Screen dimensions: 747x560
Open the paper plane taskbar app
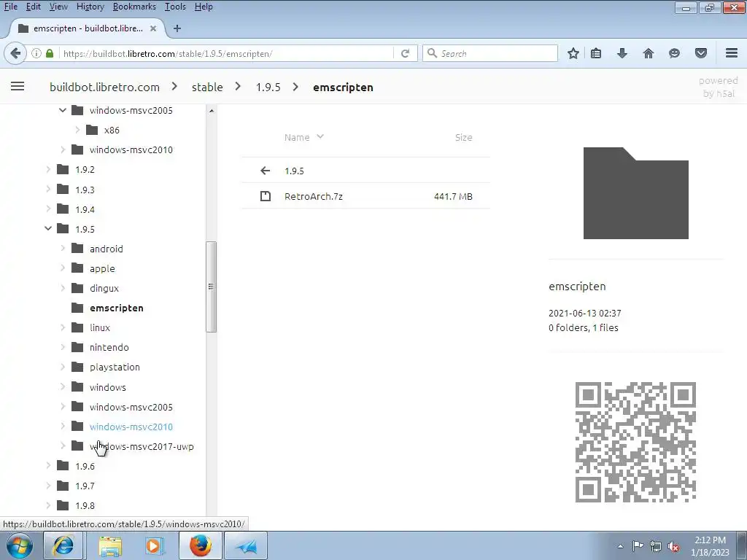pos(246,545)
